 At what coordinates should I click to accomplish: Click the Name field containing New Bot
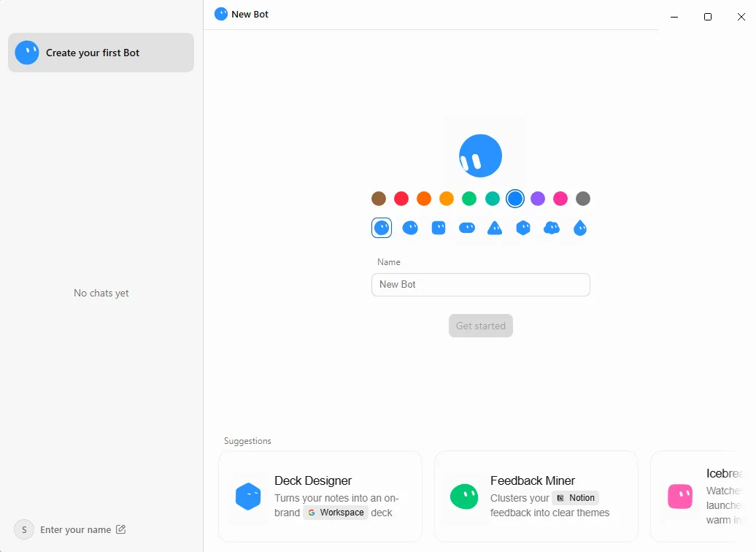click(x=481, y=285)
